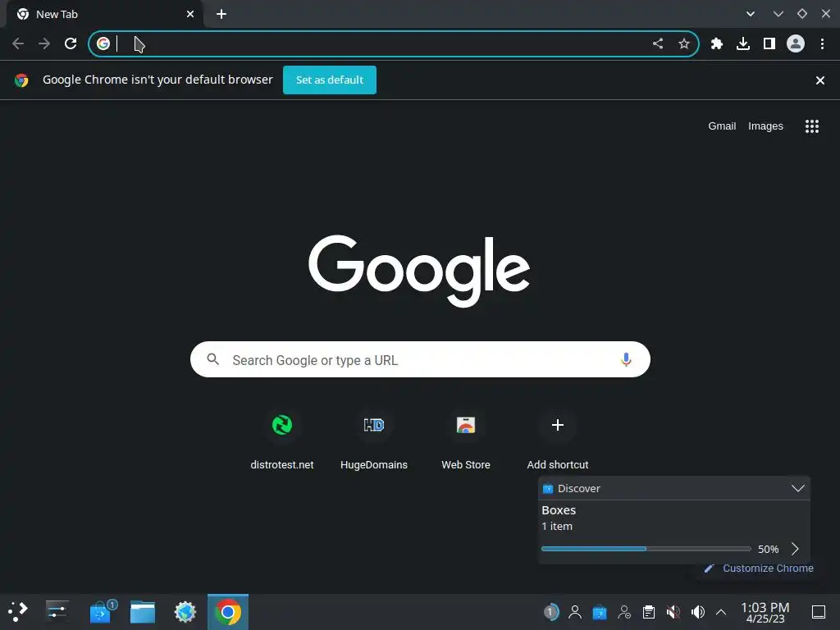Open the file manager from taskbar
Viewport: 840px width, 630px height.
(x=143, y=612)
